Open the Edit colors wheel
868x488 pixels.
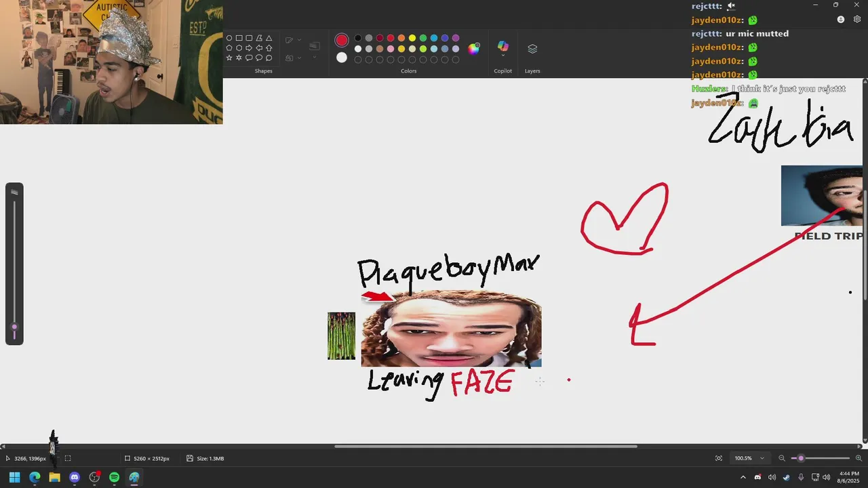click(x=474, y=48)
